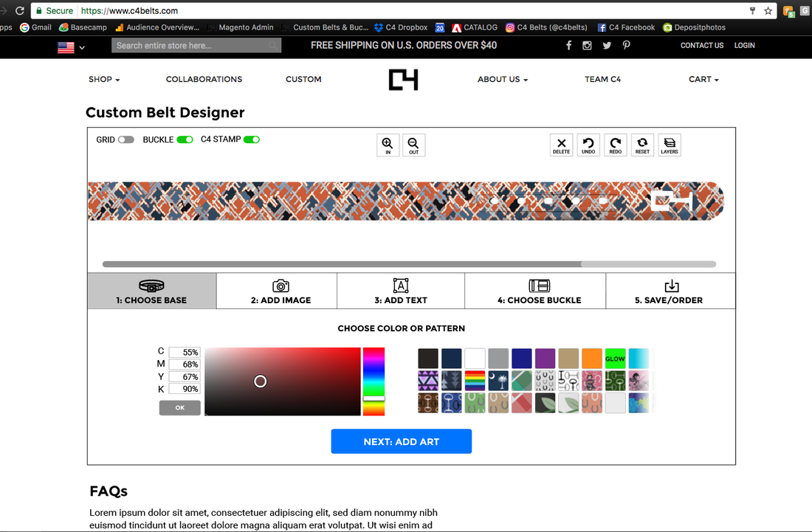This screenshot has height=532, width=812.
Task: Switch to the 5. SAVE/ORDER tab
Action: pyautogui.click(x=670, y=291)
